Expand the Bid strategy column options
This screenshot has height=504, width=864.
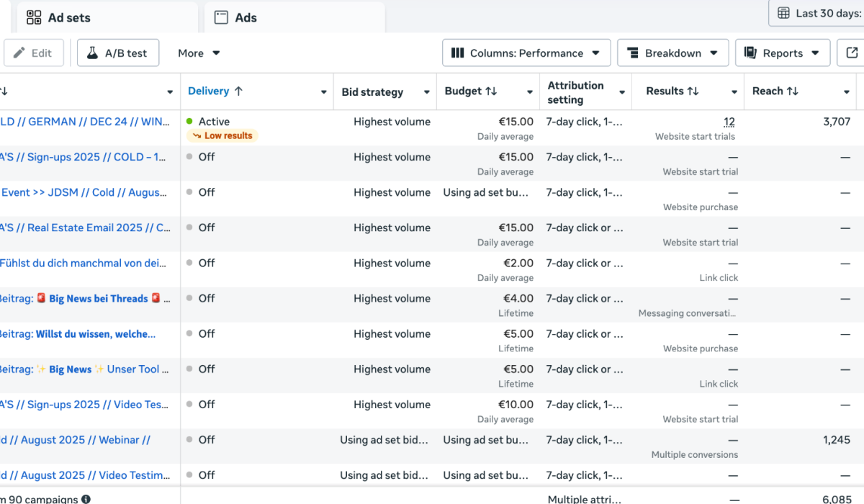(427, 92)
